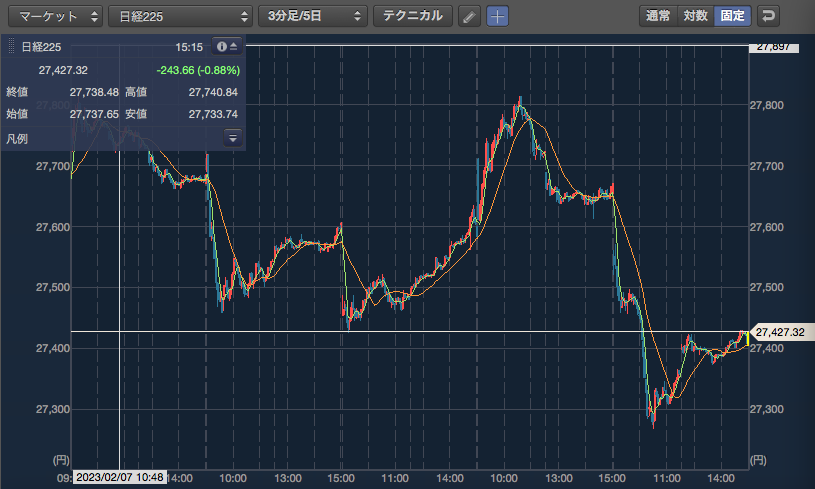Image resolution: width=815 pixels, height=489 pixels.
Task: Click the 日経225 title in info panel
Action: [x=41, y=47]
